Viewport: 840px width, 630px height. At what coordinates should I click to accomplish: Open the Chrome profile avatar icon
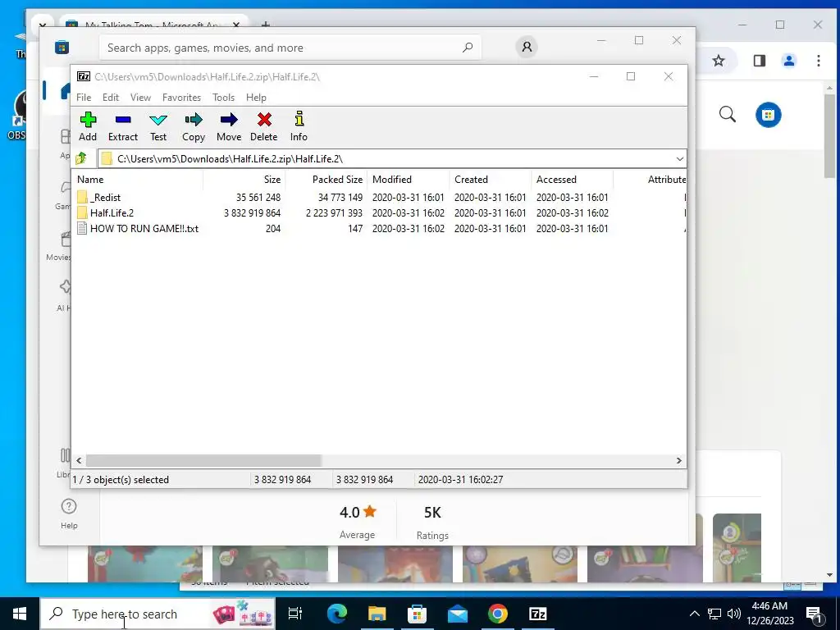(x=788, y=61)
